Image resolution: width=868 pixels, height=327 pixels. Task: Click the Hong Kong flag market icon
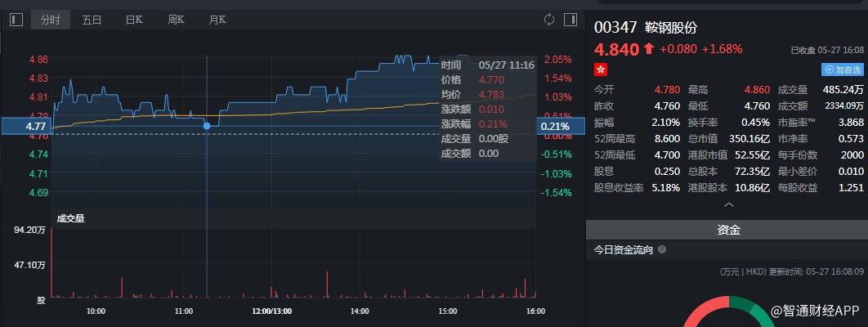[601, 70]
